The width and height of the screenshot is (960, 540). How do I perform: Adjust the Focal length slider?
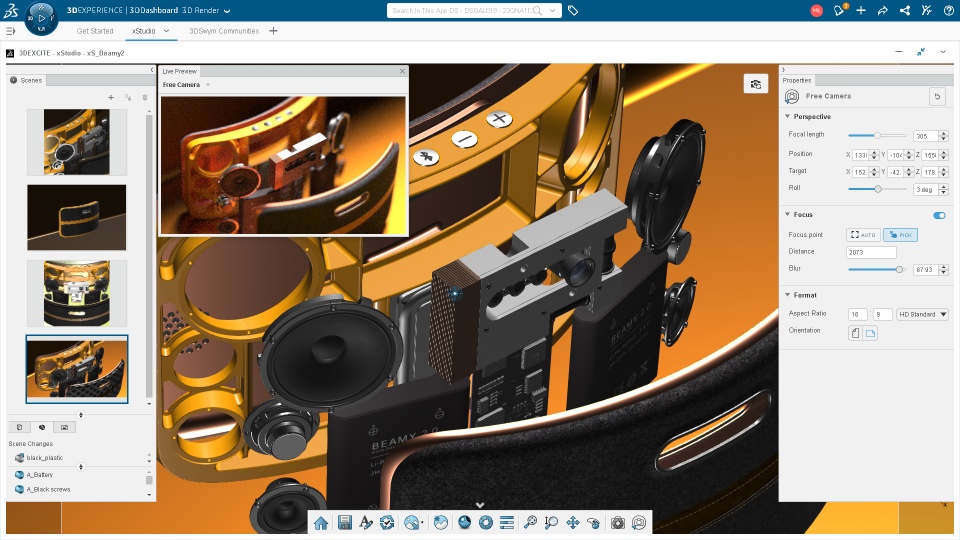tap(877, 135)
